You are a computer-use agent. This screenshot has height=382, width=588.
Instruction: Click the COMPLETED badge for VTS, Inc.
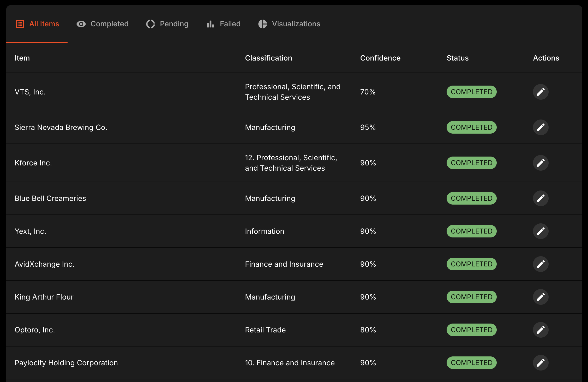[x=471, y=92]
